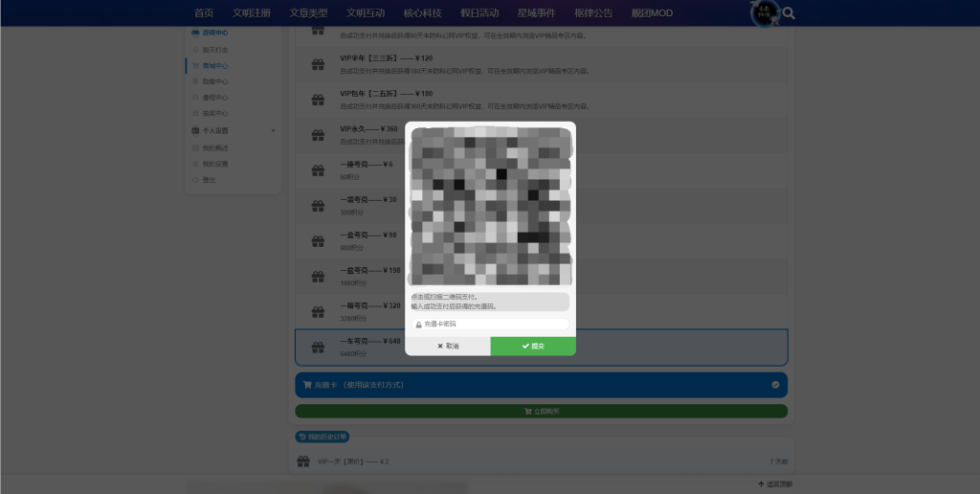The image size is (980, 494).
Task: Select the 一袋夸克 ¥30 product row
Action: click(x=542, y=206)
